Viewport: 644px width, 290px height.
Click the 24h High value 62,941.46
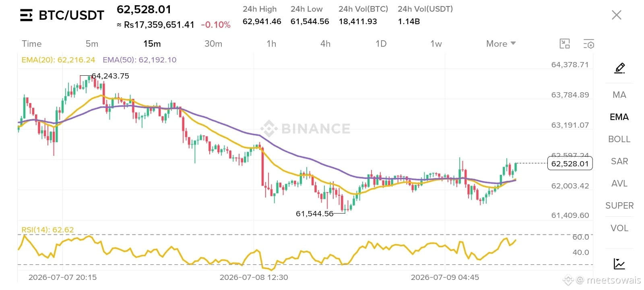(262, 21)
